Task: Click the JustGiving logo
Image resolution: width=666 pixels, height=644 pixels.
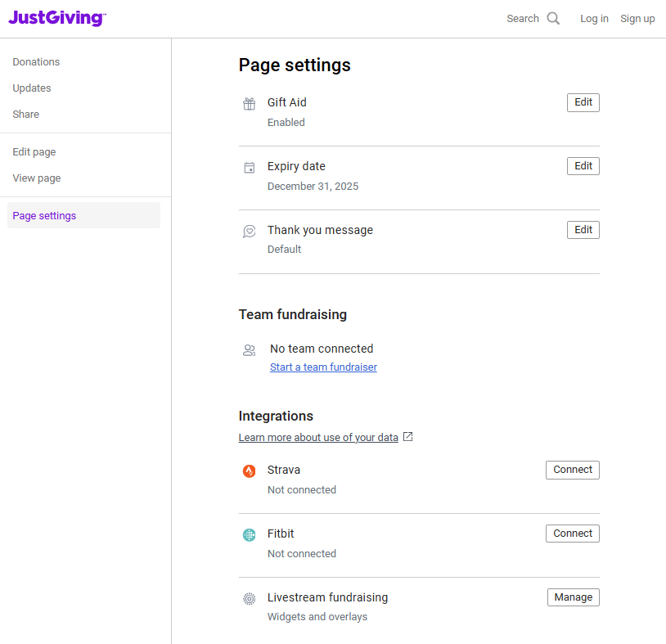Action: (x=56, y=18)
